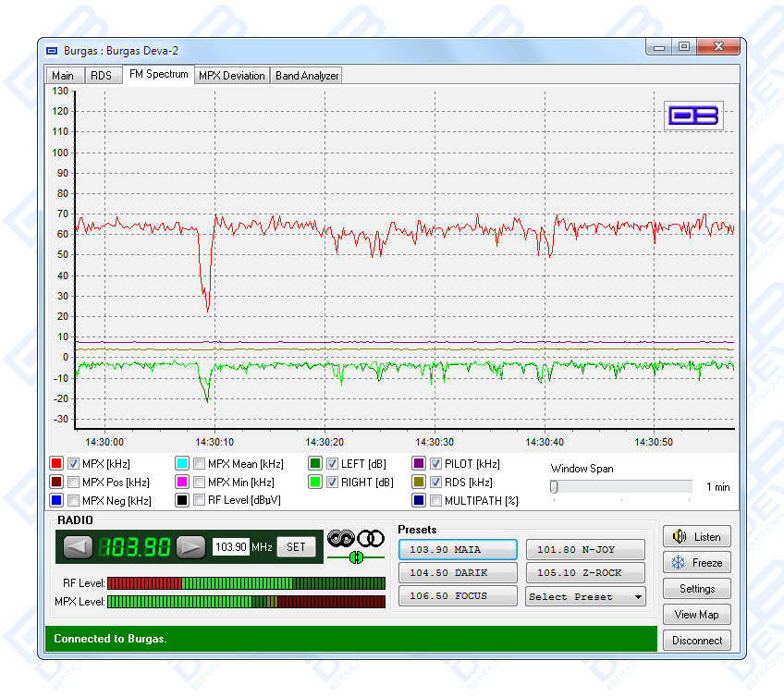
Task: Open the Select Preset dropdown
Action: click(585, 597)
